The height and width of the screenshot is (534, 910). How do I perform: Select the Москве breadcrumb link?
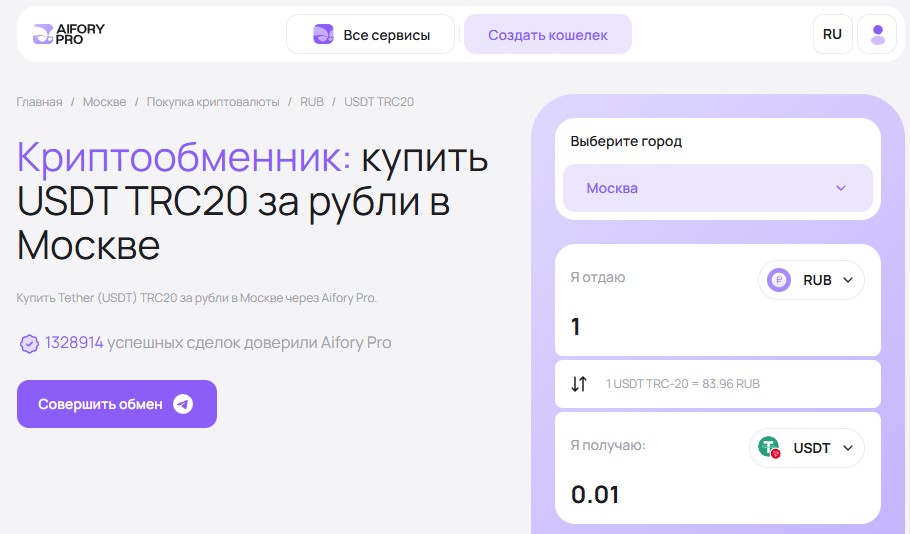click(x=104, y=102)
